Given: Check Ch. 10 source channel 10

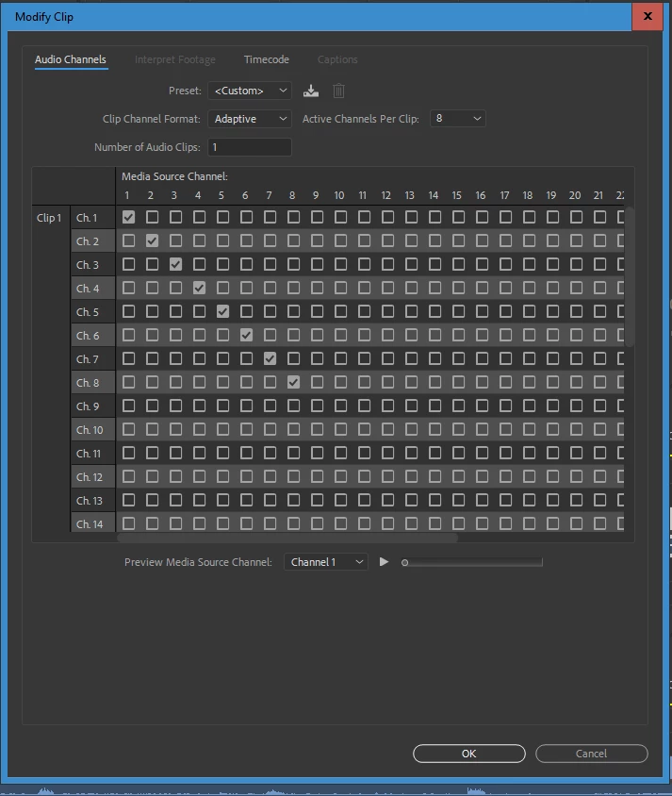Looking at the screenshot, I should pos(341,429).
